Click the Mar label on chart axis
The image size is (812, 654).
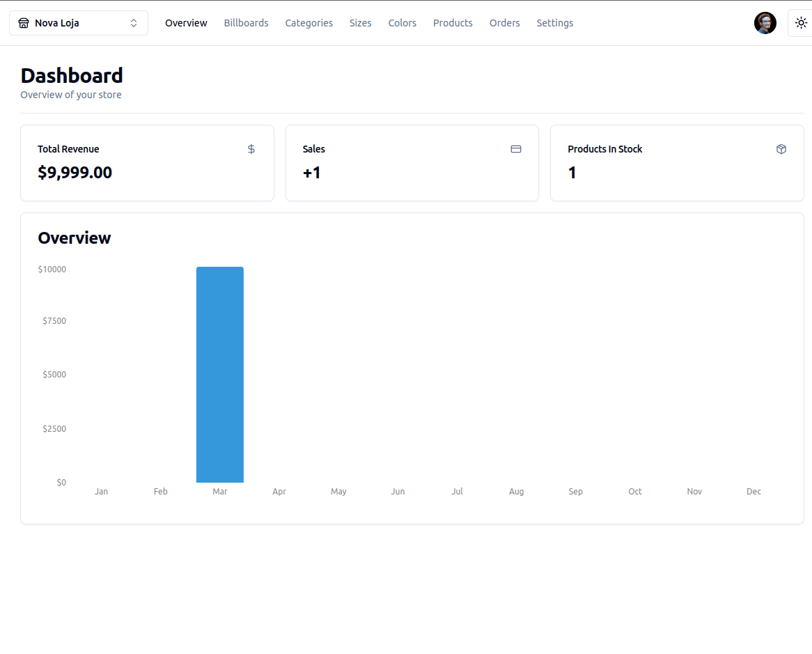[x=220, y=492]
